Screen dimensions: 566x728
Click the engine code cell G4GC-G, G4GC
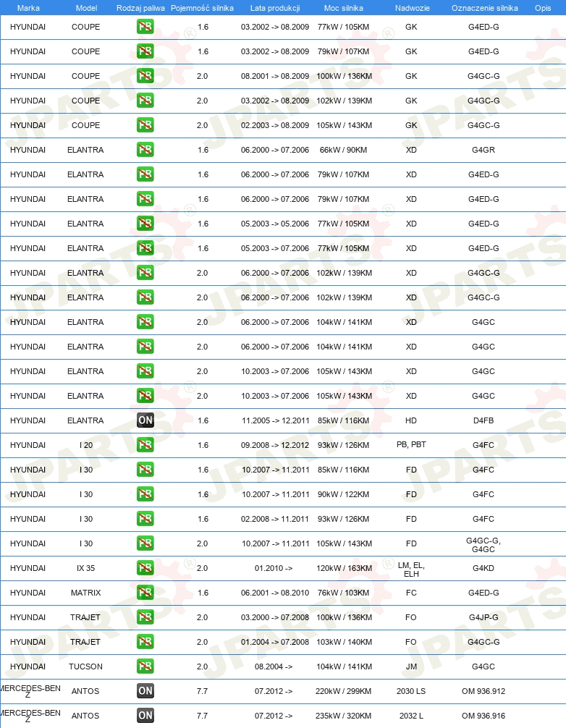pos(483,545)
